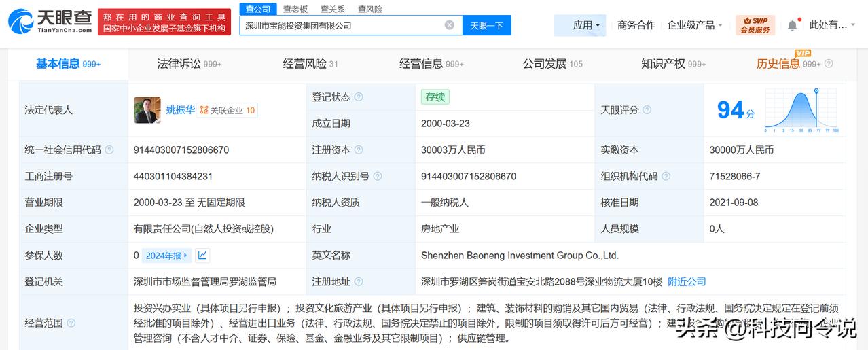This screenshot has height=350, width=868.
Task: Open the notification bell
Action: coord(792,25)
